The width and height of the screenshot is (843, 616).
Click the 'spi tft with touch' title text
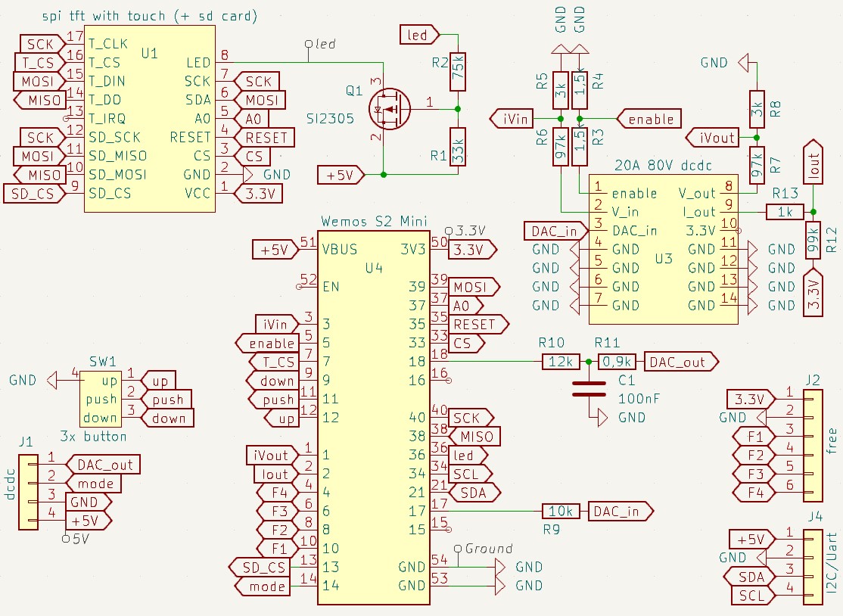(150, 16)
